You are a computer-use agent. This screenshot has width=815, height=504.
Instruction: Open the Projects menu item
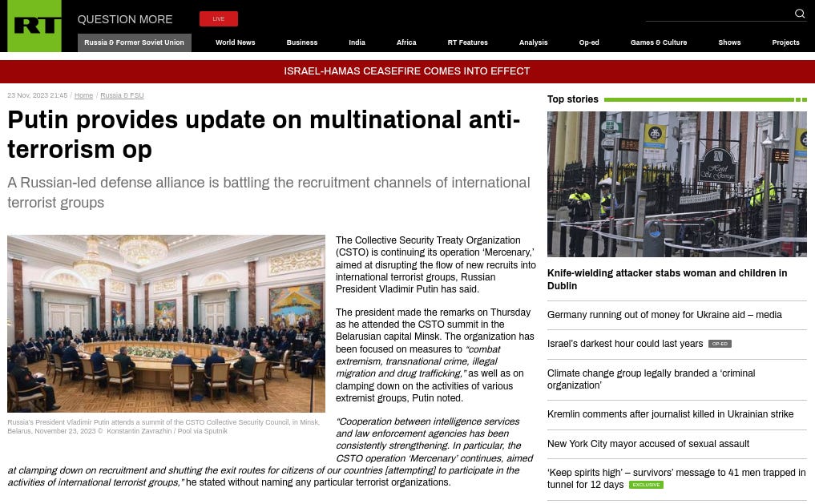[785, 42]
